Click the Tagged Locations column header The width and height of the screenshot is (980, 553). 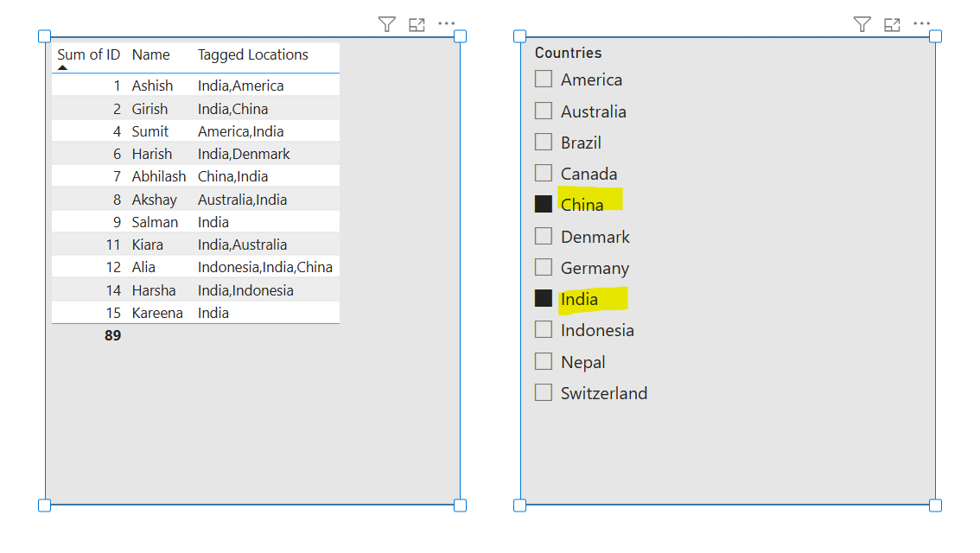(x=253, y=54)
